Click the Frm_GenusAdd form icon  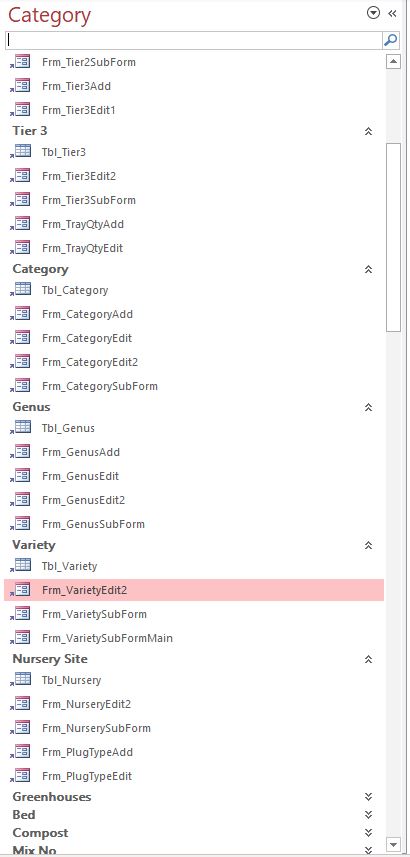(21, 452)
